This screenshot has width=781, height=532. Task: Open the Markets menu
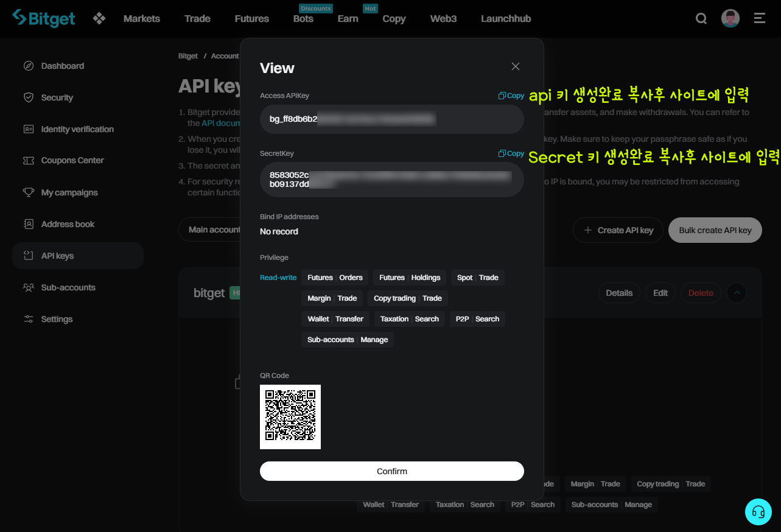tap(142, 19)
